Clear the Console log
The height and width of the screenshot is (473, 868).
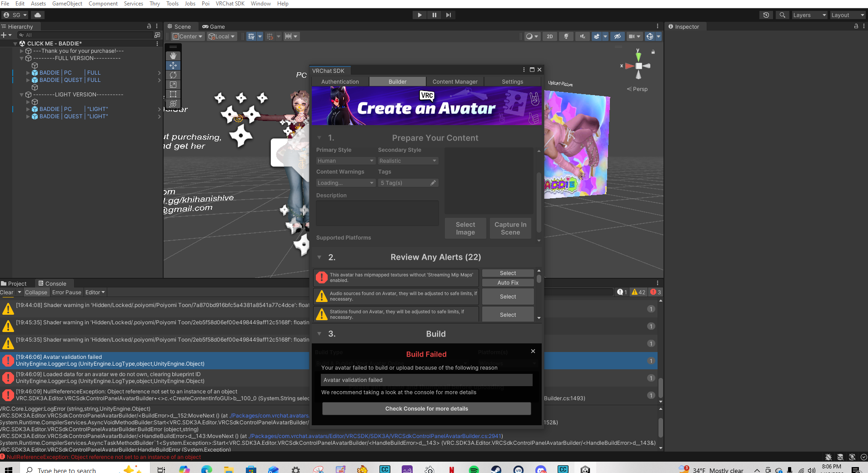7,292
